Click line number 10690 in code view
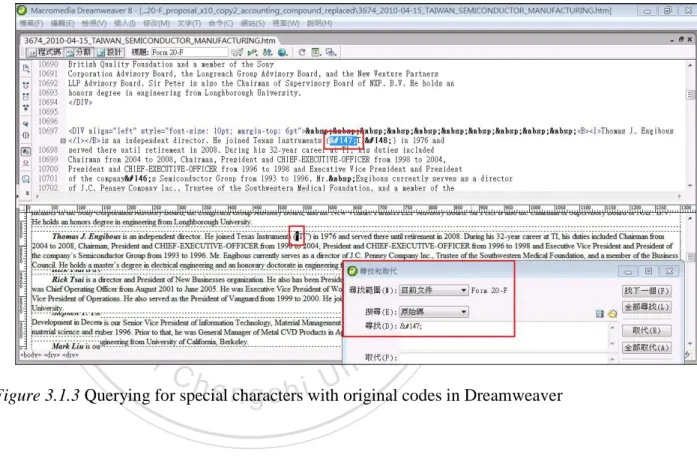This screenshot has height=476, width=697. pyautogui.click(x=48, y=64)
